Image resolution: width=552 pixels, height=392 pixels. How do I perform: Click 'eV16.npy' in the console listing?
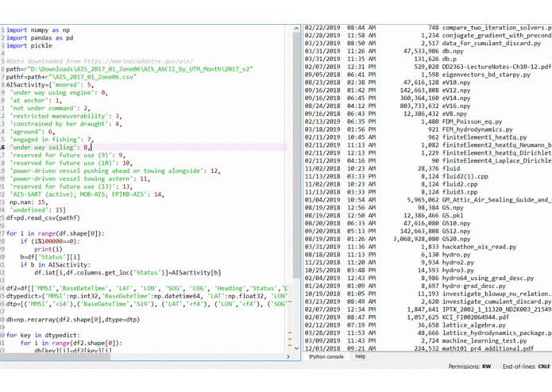[x=456, y=106]
